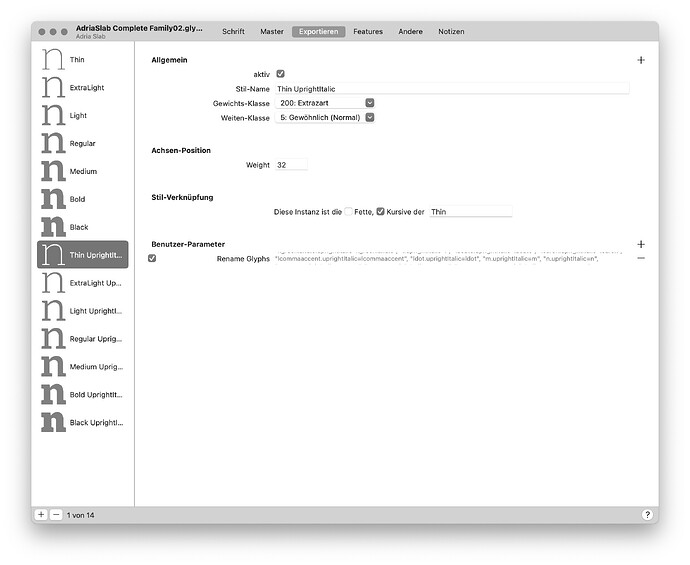Image resolution: width=690 pixels, height=565 pixels.
Task: Toggle the aktiv checkbox
Action: (280, 74)
